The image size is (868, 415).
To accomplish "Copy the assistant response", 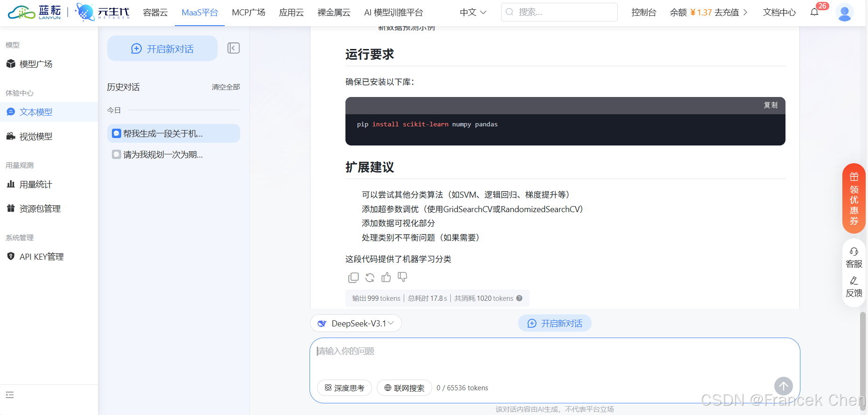I will click(x=353, y=277).
